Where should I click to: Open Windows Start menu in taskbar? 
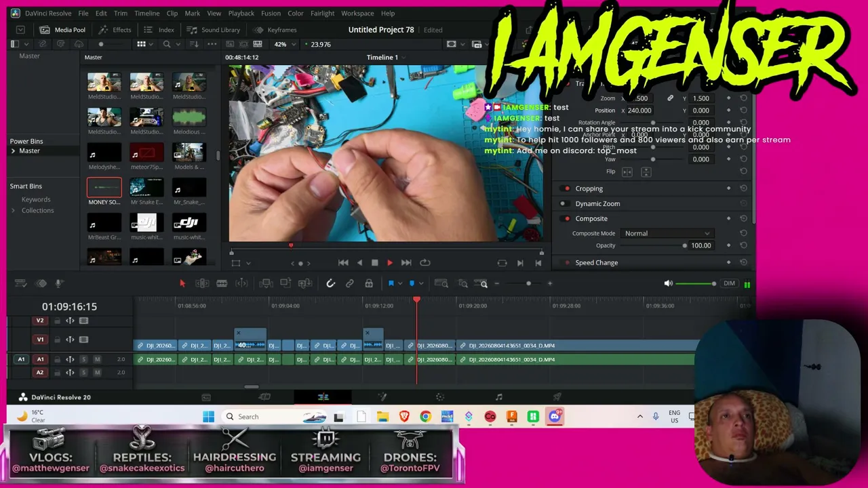click(x=208, y=416)
